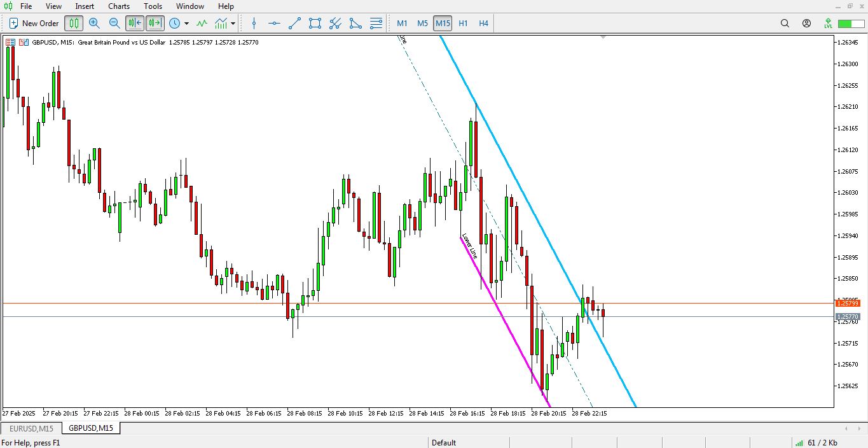
Task: Expand the dropdown arrow beside clock icon
Action: tap(186, 24)
